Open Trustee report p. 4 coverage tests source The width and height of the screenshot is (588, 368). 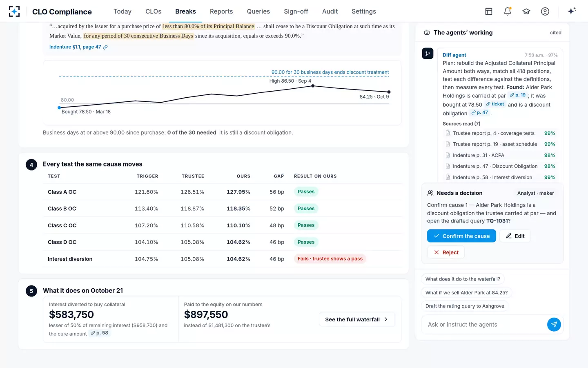(x=500, y=133)
